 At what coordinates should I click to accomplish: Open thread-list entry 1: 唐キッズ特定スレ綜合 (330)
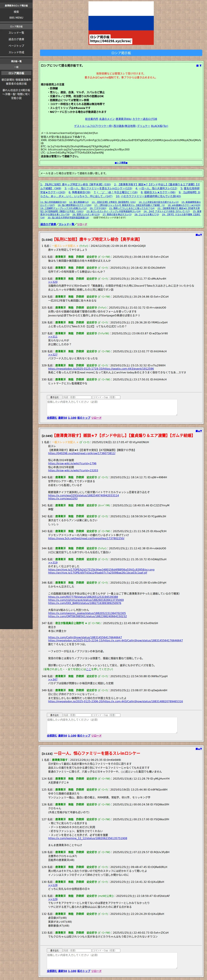click(x=76, y=185)
